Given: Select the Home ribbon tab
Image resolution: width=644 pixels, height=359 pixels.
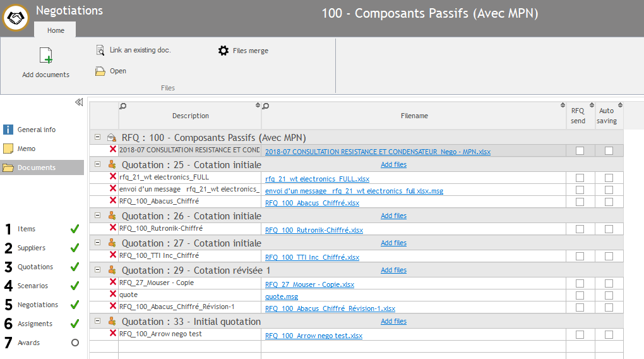Looking at the screenshot, I should click(x=56, y=30).
